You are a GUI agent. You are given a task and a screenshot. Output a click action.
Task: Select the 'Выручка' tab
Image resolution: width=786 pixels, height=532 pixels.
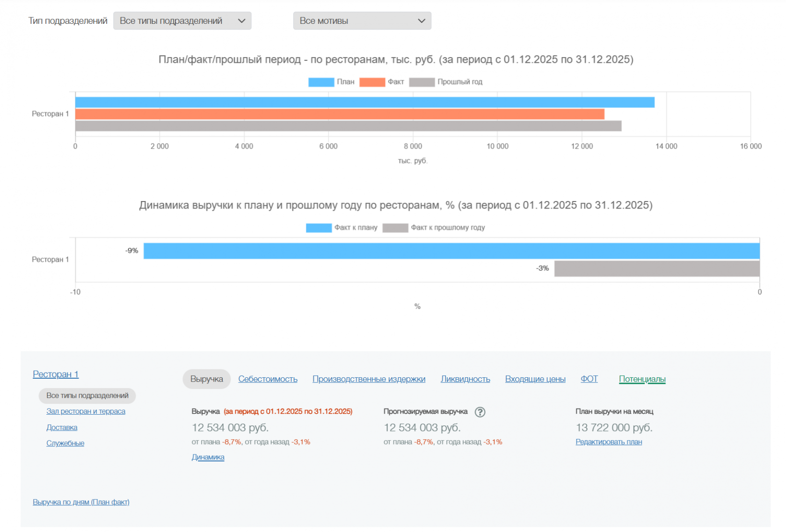pyautogui.click(x=206, y=379)
